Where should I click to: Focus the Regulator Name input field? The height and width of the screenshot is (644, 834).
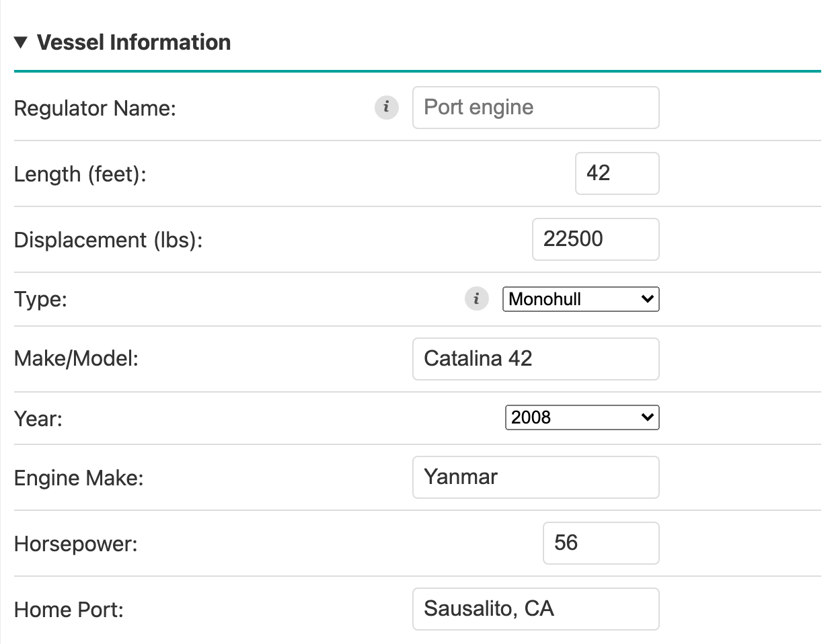pyautogui.click(x=536, y=108)
